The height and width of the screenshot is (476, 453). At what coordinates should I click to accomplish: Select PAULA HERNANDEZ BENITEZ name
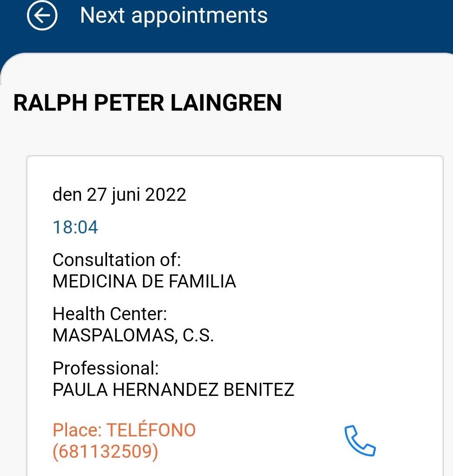[173, 390]
